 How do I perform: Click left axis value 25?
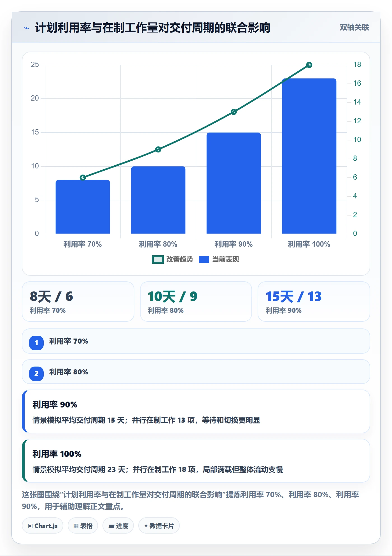pyautogui.click(x=35, y=65)
